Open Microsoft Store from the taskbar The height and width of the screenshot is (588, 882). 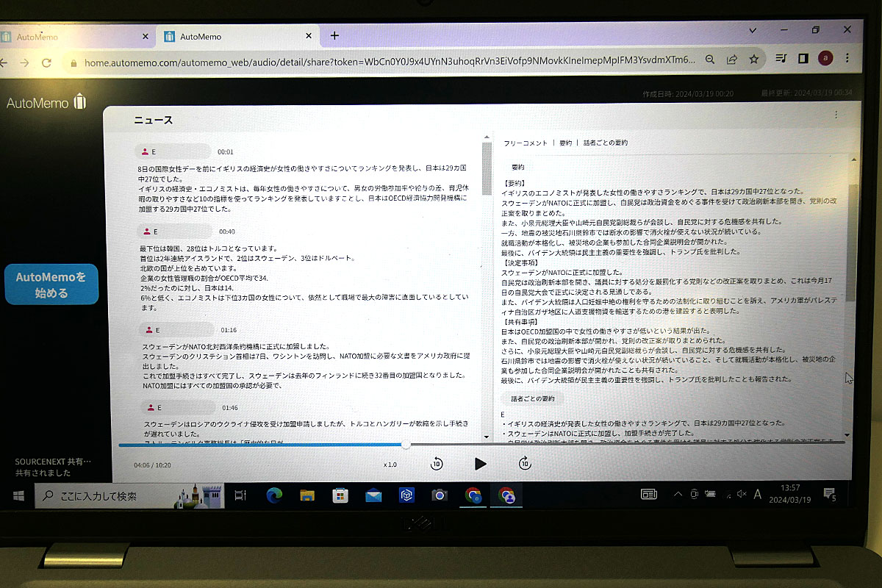click(x=340, y=496)
